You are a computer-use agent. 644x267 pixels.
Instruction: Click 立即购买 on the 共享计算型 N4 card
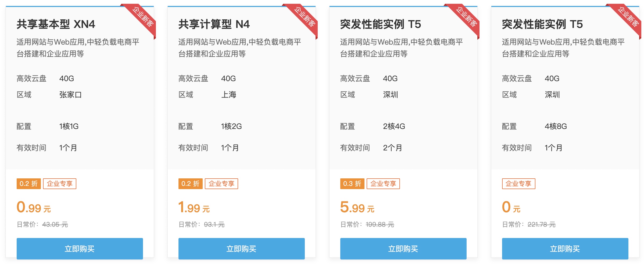click(241, 249)
